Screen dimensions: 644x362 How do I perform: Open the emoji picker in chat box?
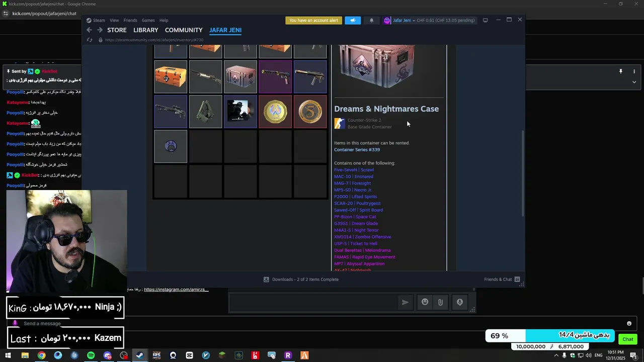[425, 302]
